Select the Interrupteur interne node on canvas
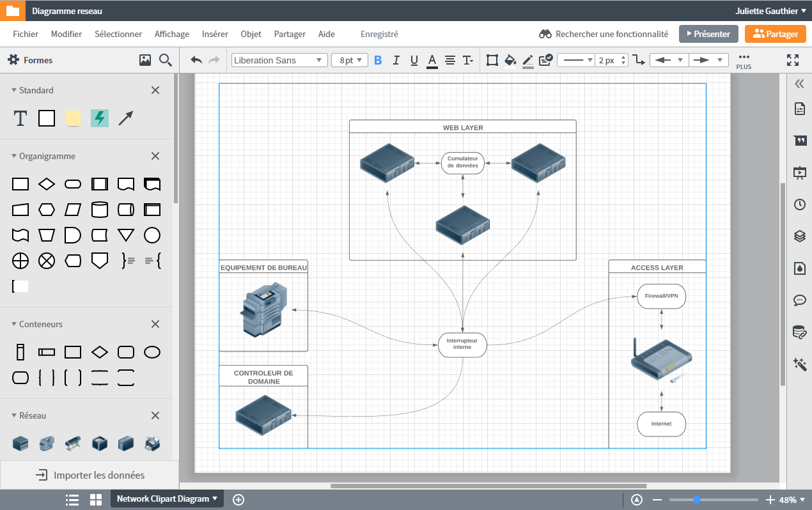The height and width of the screenshot is (510, 812). (x=462, y=344)
